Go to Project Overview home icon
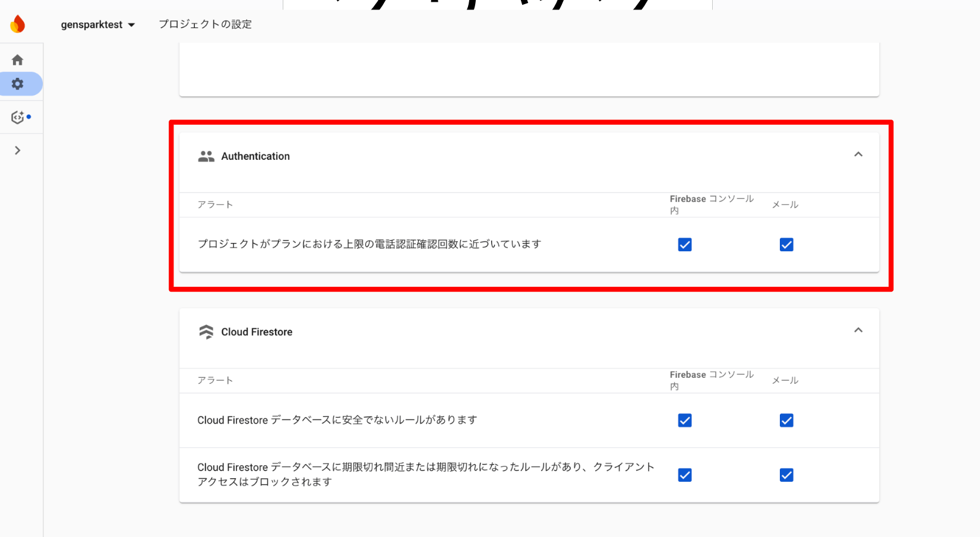The width and height of the screenshot is (980, 537). [18, 60]
